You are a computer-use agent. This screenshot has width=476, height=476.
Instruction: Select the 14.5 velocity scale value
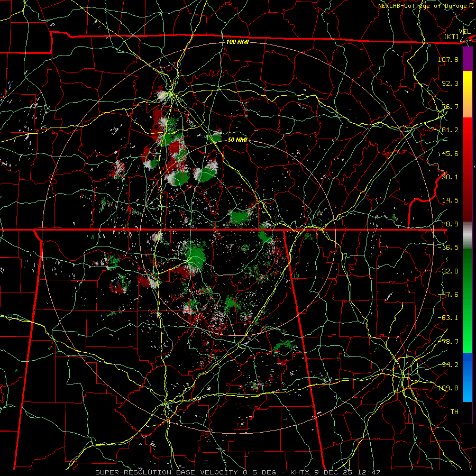450,200
